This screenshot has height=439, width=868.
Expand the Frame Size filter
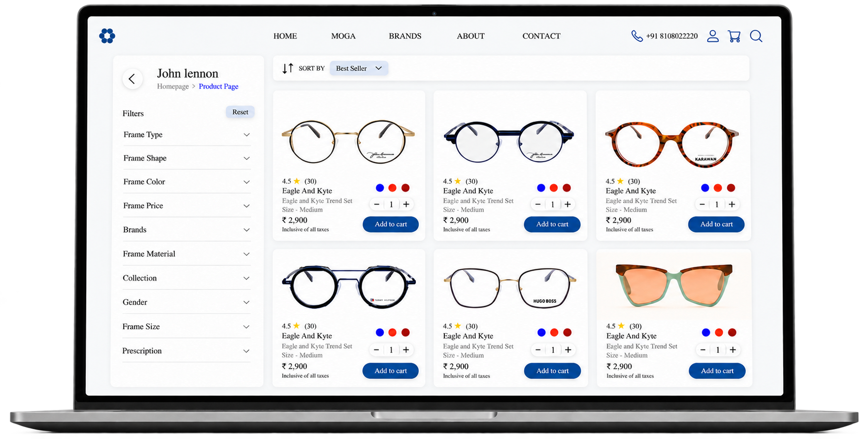(187, 327)
